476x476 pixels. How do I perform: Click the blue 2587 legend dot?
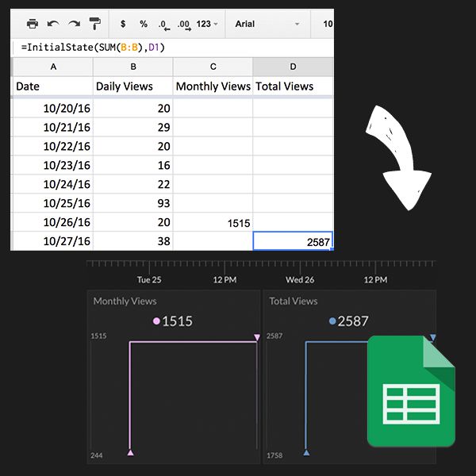point(332,321)
